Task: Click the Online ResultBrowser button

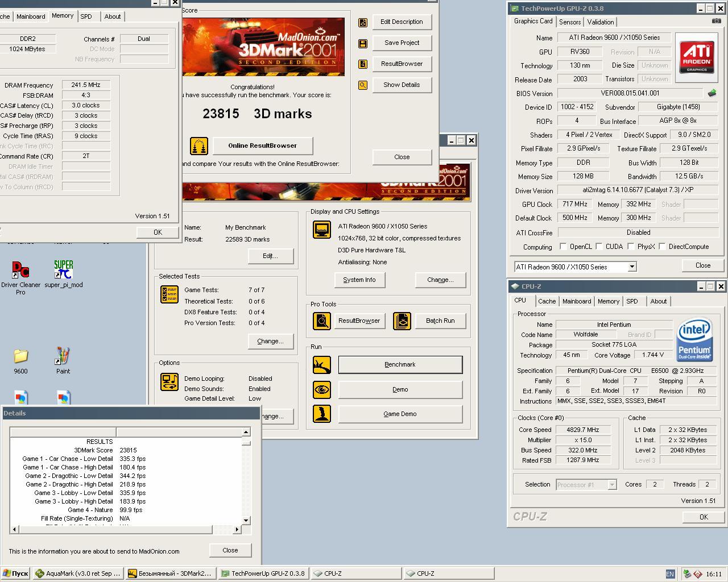Action: tap(262, 145)
